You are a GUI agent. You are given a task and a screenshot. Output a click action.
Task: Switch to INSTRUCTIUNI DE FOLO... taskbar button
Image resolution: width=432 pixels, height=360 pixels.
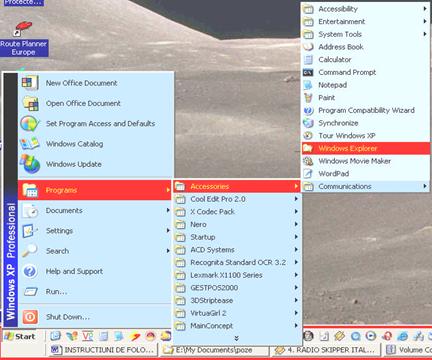[103, 350]
